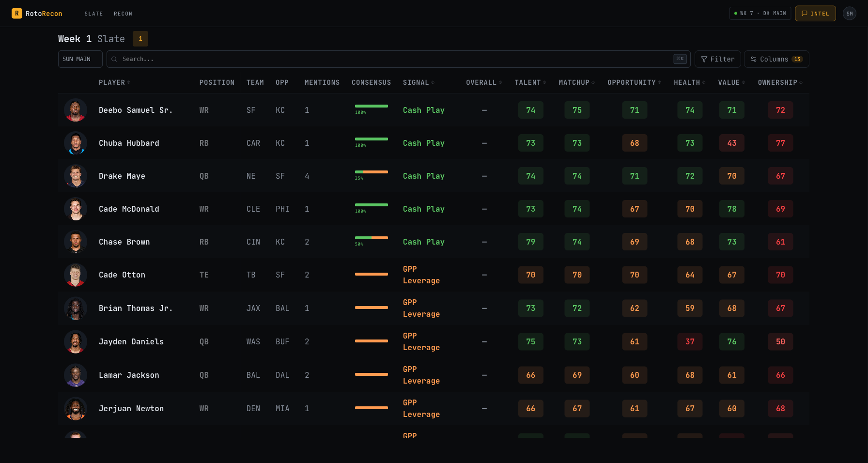Switch to the RECON tab
This screenshot has height=463, width=868.
tap(123, 14)
